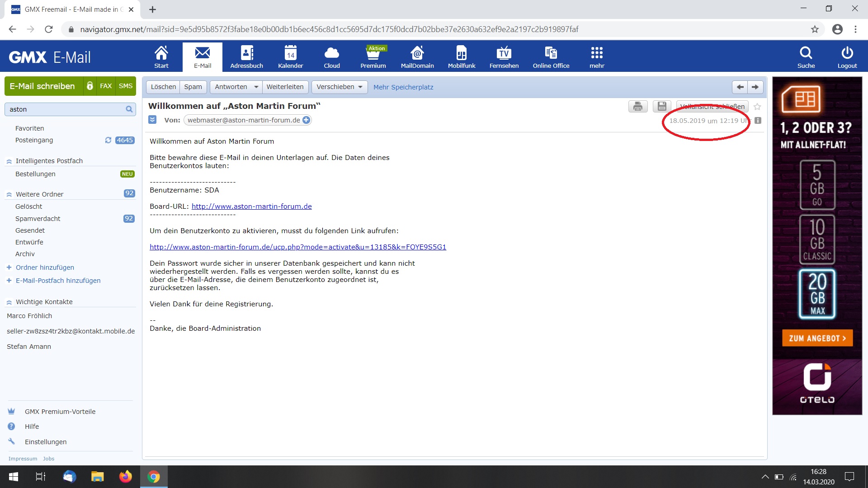
Task: Click Löschen button
Action: [x=163, y=87]
